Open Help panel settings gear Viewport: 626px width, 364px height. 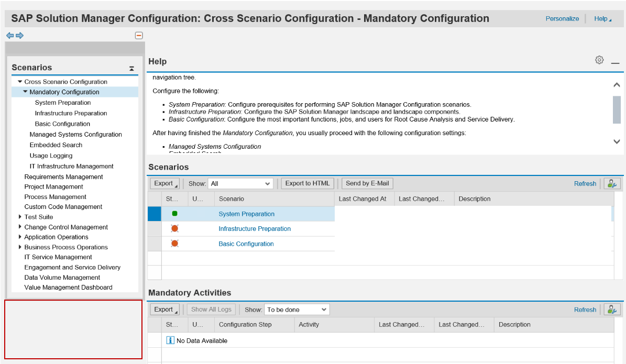(x=599, y=60)
